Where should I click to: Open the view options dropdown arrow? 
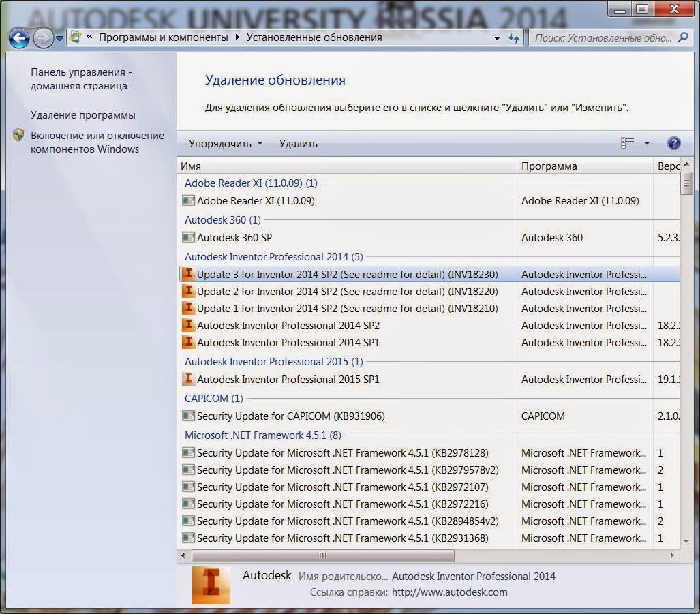tap(647, 143)
